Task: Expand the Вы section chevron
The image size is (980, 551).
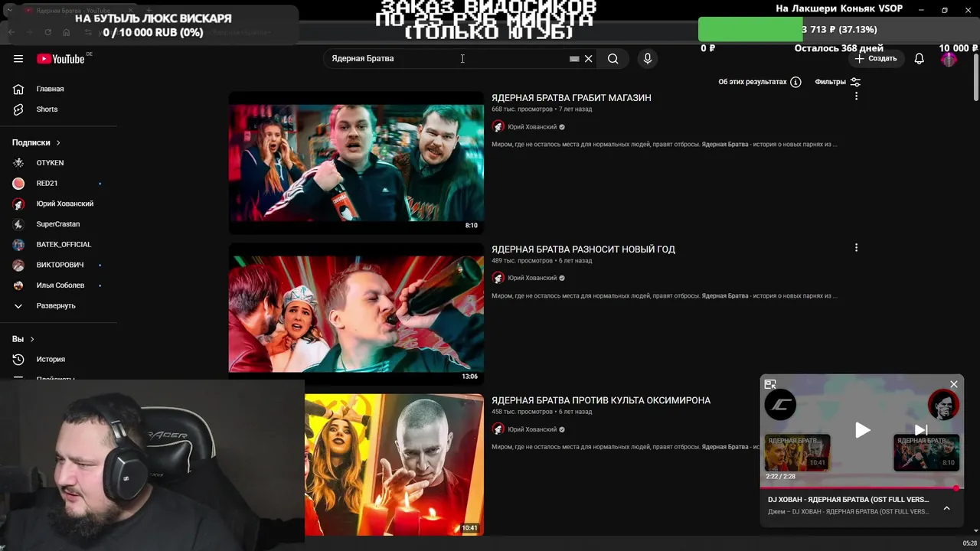Action: point(32,339)
